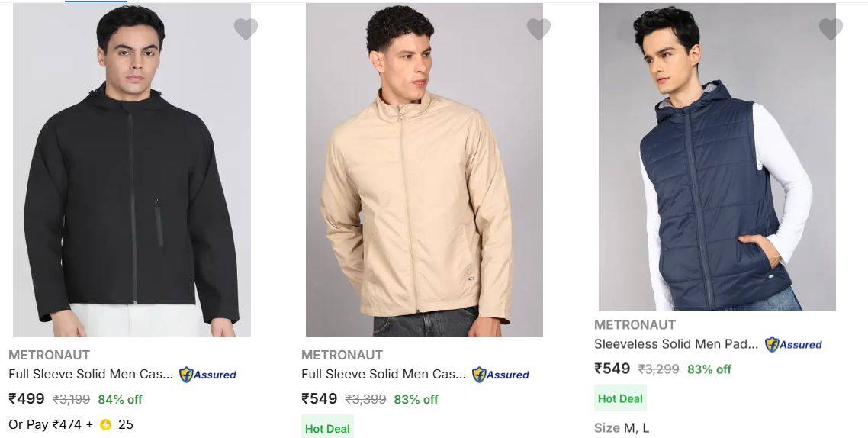Click the Size M, L text
Screen dimensions: 868x438
click(622, 427)
